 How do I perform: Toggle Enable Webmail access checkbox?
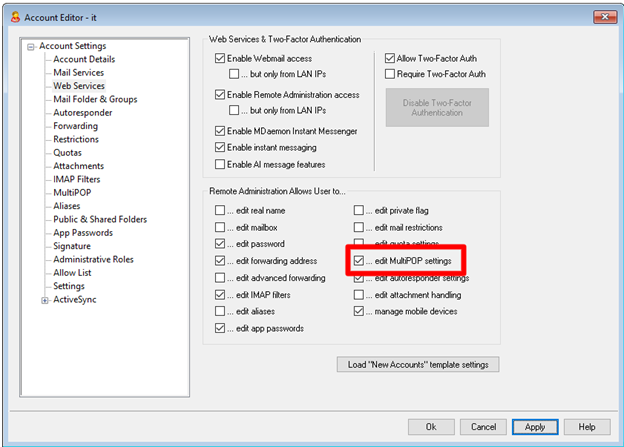point(221,60)
